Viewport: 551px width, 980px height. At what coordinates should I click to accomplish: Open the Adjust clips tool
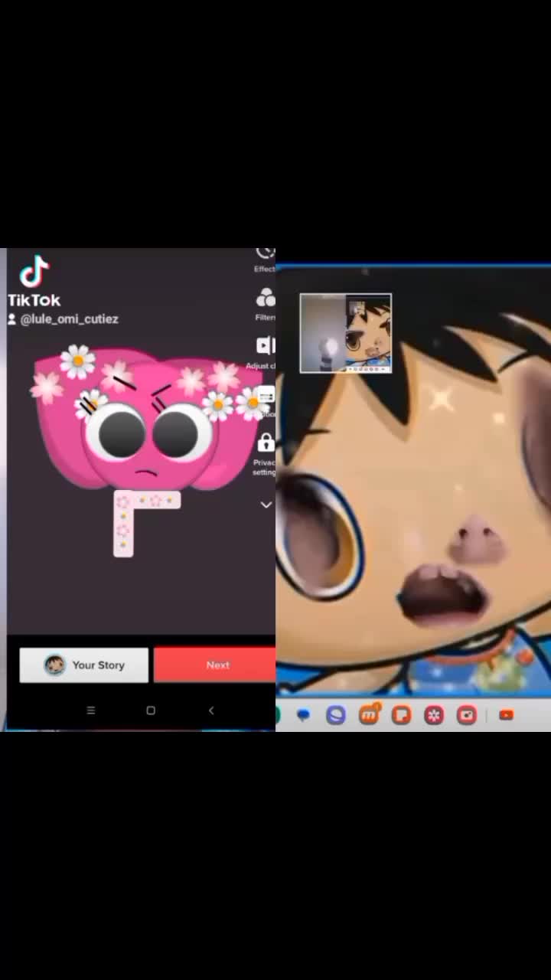266,351
